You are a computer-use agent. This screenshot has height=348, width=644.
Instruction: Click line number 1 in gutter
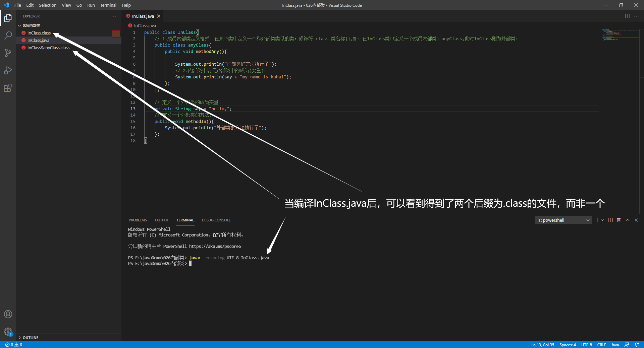(x=134, y=32)
